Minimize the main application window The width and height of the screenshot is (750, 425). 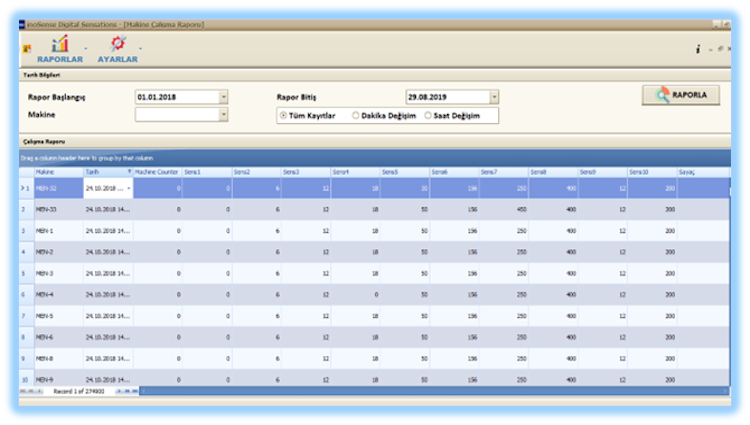coord(716,24)
